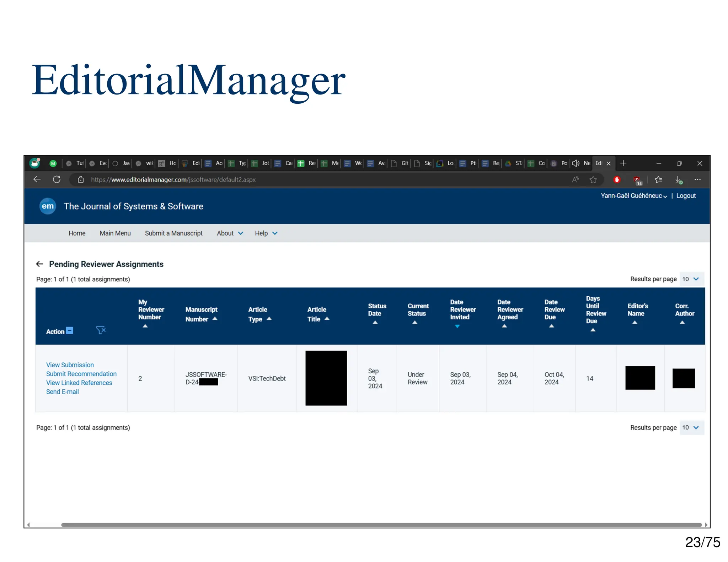
Task: Click the back arrow beside Pending Reviewer Assignments
Action: click(39, 264)
